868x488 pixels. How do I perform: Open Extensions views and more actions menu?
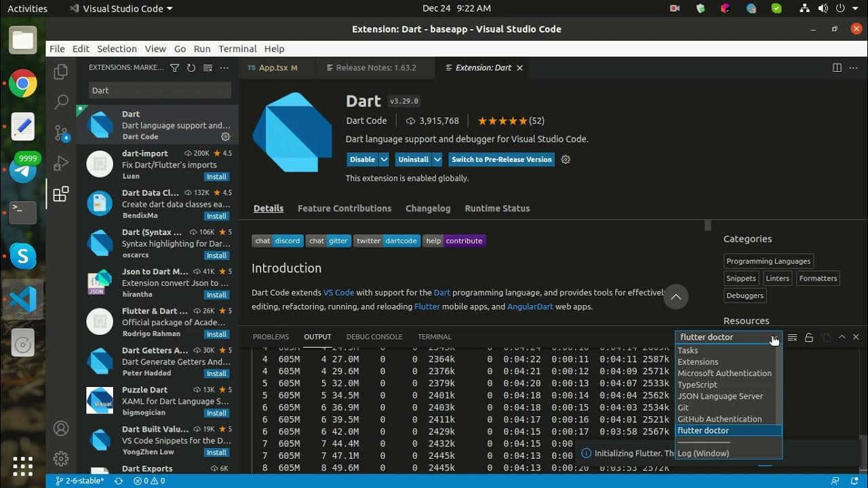[x=224, y=68]
